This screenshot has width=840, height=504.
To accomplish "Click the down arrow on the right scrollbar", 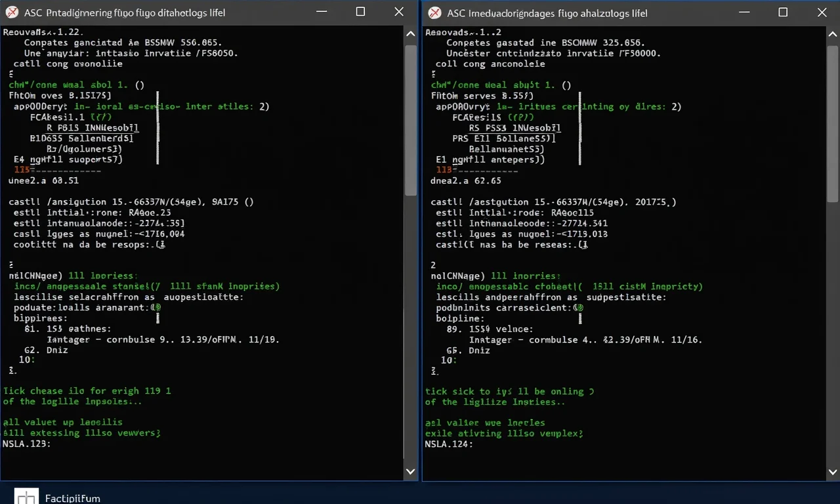I will point(832,471).
